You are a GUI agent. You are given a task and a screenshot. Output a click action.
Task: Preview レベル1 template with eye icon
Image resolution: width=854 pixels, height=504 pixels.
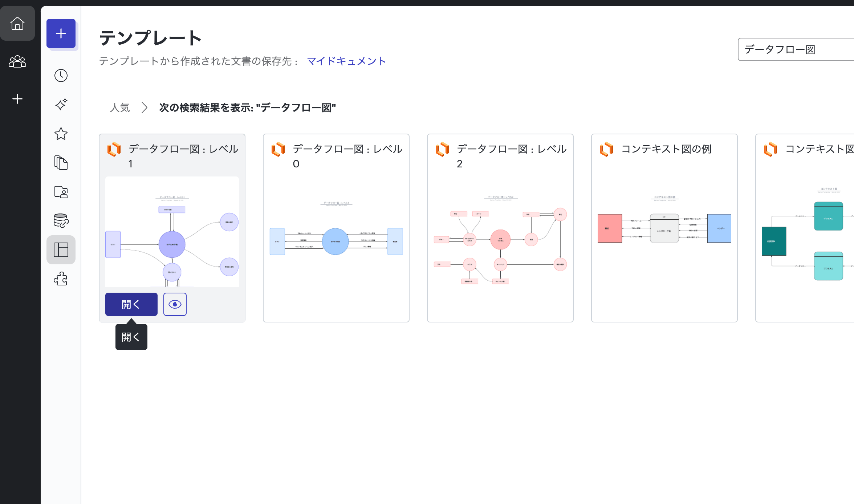175,304
